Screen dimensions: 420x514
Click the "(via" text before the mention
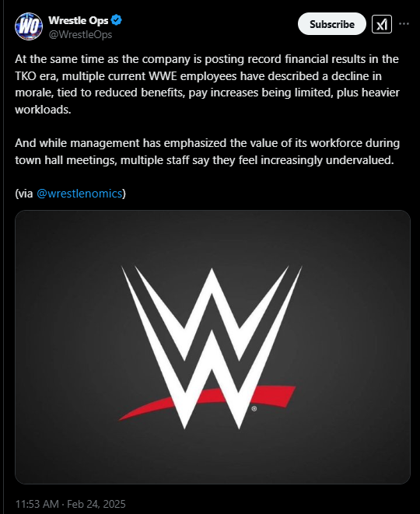pos(24,194)
